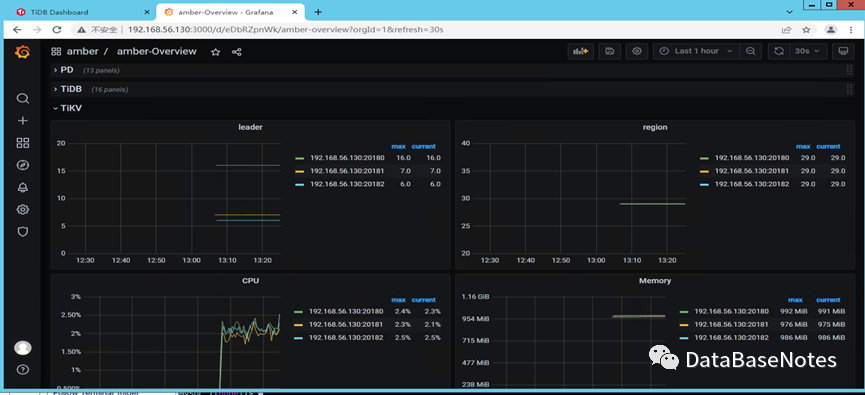
Task: Open the Create plus sidebar icon
Action: 23,121
